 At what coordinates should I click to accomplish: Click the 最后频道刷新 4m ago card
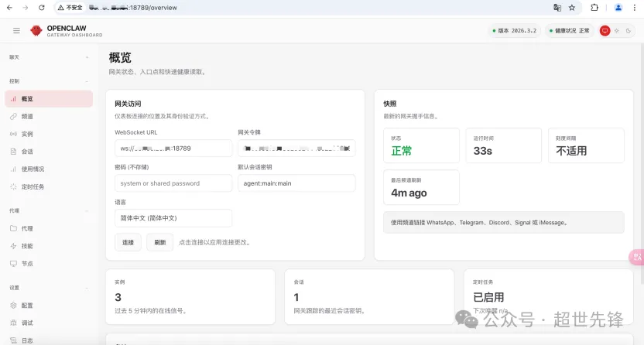point(421,187)
